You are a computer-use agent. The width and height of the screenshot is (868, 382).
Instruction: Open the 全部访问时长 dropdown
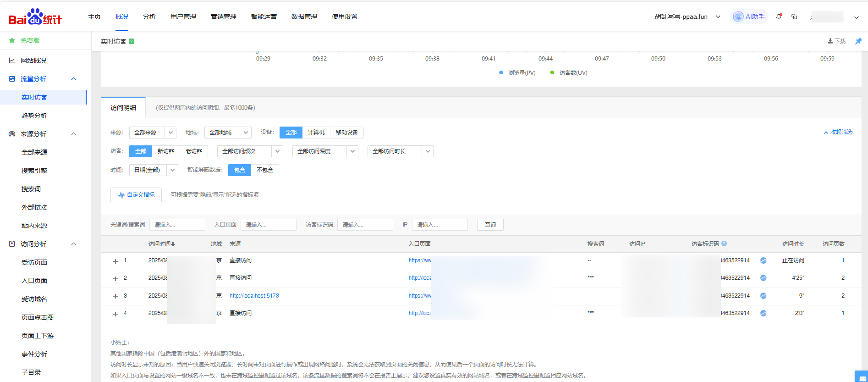pyautogui.click(x=401, y=151)
